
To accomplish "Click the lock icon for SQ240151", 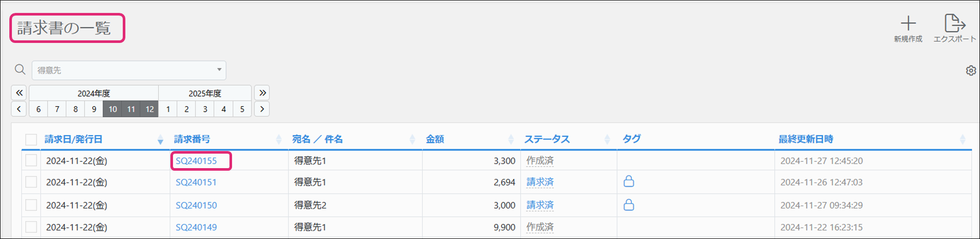I will [628, 182].
